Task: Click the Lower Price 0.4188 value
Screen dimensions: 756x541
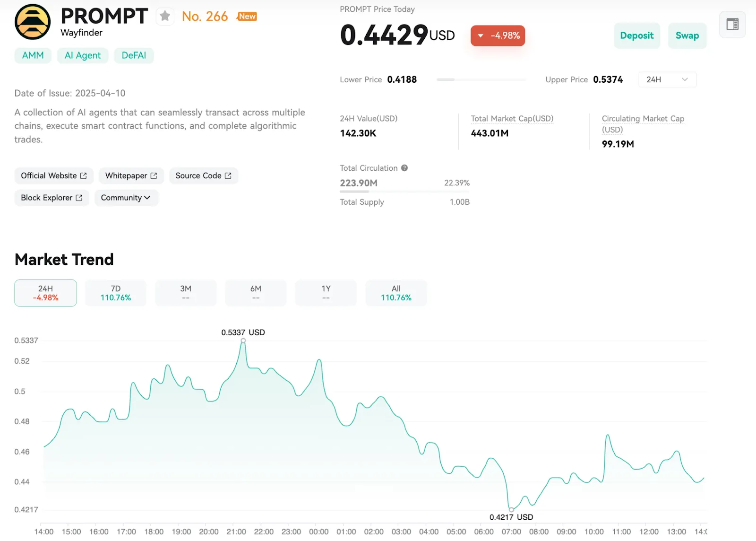Action: (402, 79)
